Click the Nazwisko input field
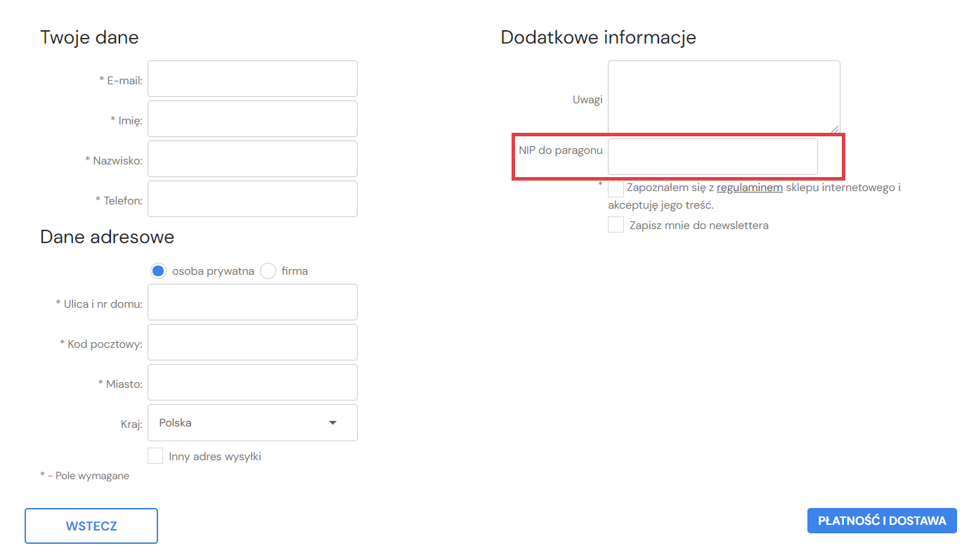 pos(252,159)
